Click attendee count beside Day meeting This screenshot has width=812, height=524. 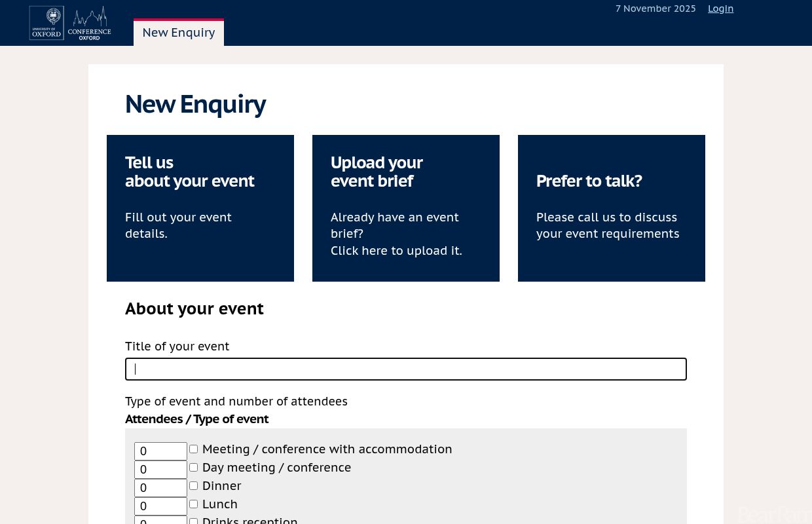[160, 470]
